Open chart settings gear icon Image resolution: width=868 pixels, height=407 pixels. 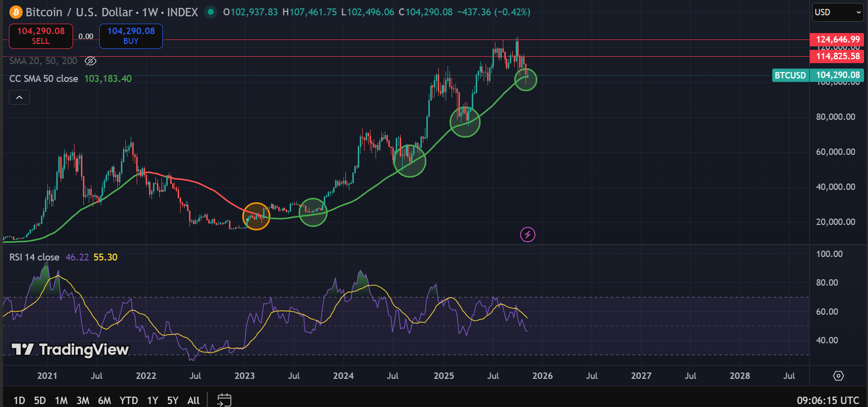click(838, 376)
